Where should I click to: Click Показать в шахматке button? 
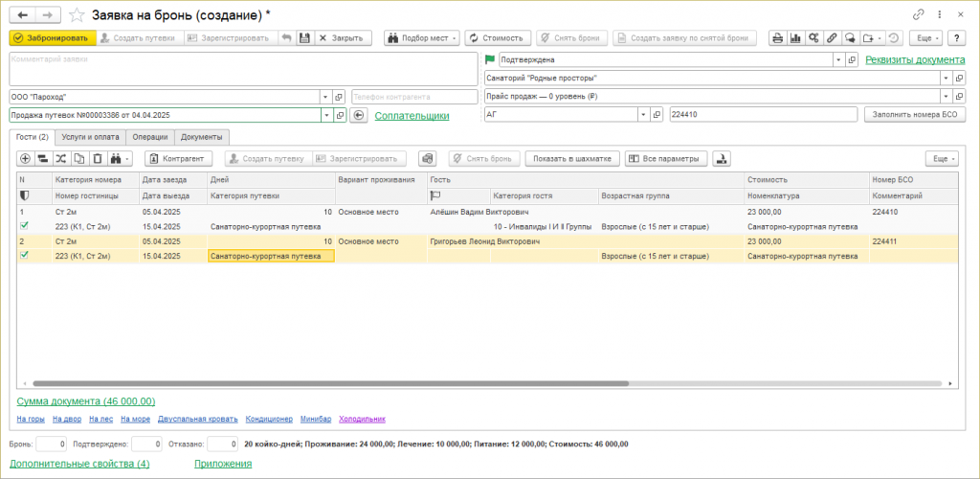[x=572, y=158]
